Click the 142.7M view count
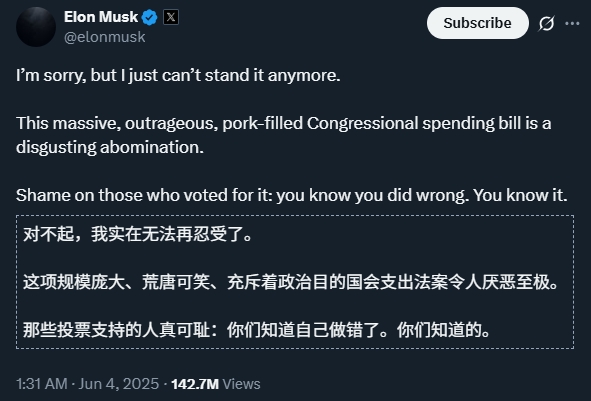591x401 pixels. pyautogui.click(x=195, y=384)
